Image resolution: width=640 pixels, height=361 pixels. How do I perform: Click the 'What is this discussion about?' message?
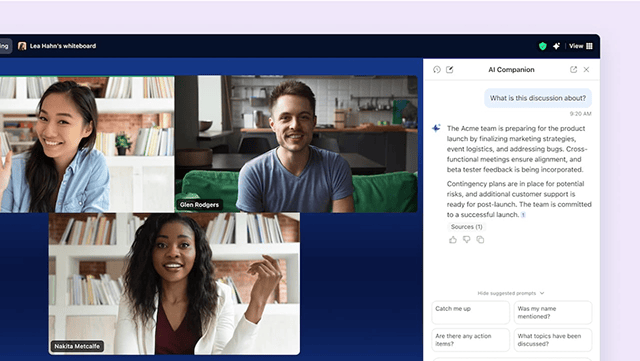point(538,98)
